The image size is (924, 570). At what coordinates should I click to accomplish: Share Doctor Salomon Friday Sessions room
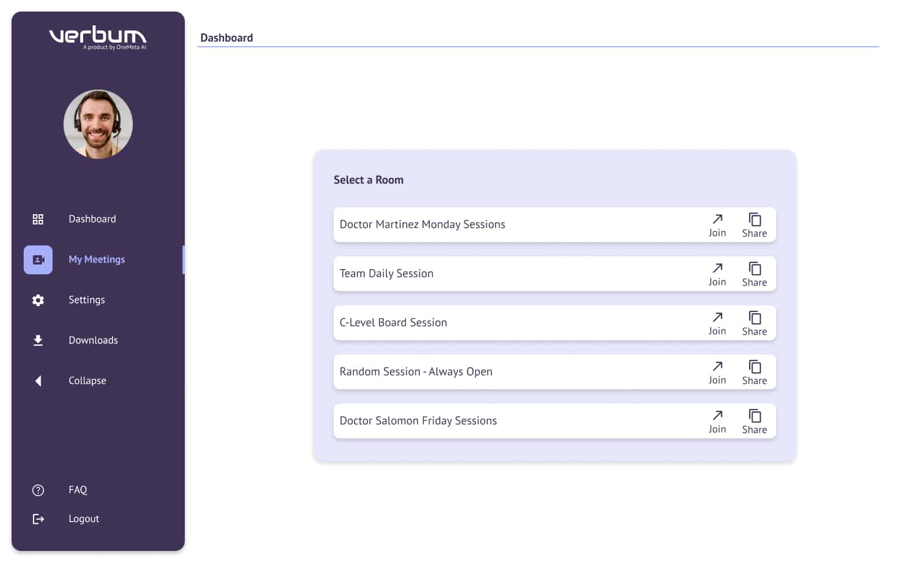coord(754,422)
